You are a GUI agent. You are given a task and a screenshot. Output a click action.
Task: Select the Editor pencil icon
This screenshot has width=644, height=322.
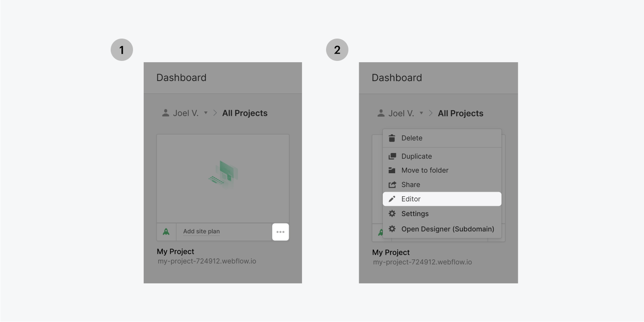point(392,199)
